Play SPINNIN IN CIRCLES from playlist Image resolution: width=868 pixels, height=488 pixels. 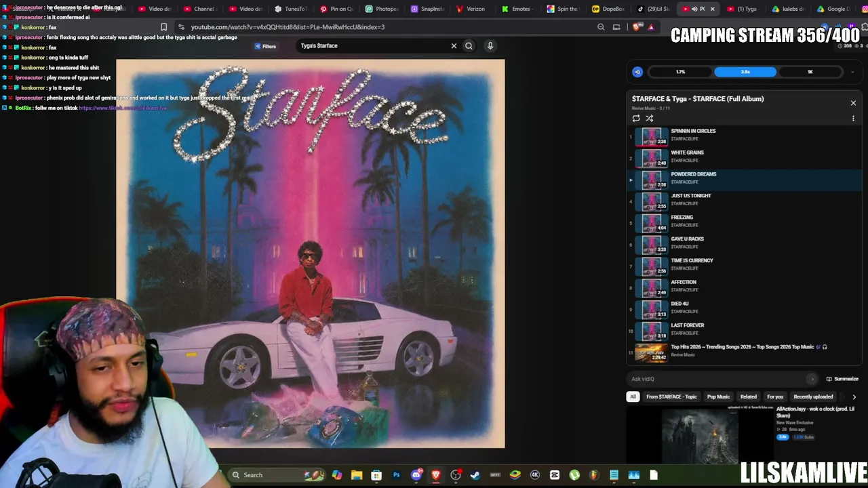click(744, 136)
